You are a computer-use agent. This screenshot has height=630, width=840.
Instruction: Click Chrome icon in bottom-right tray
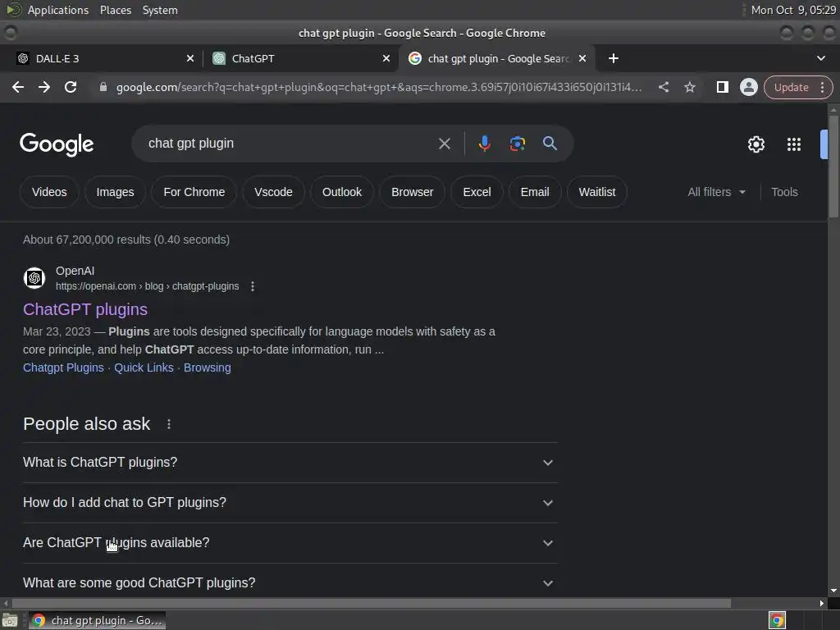tap(777, 620)
